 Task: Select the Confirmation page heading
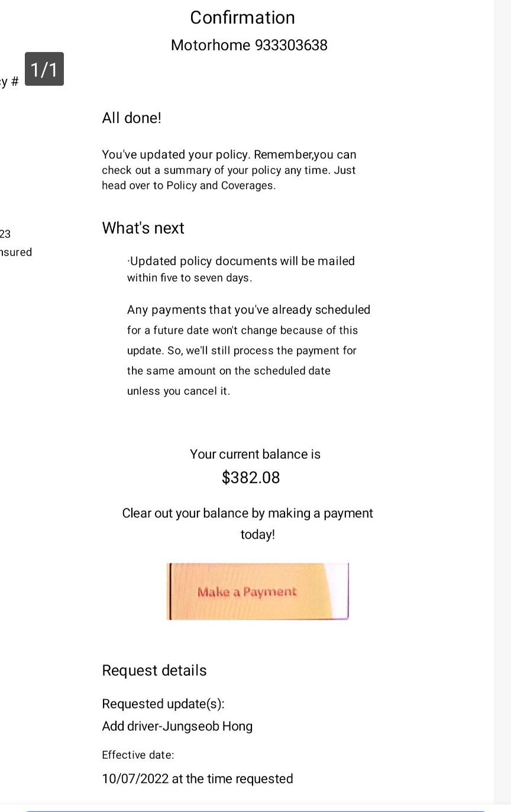click(x=242, y=17)
